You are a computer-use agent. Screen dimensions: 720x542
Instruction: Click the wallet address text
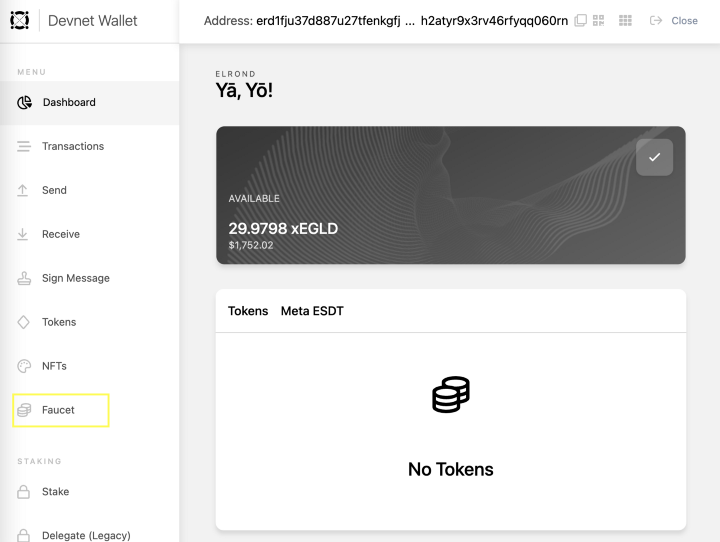(385, 20)
